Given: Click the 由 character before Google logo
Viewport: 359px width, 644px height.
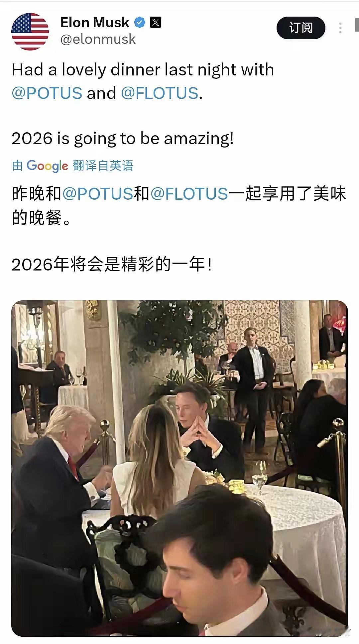Looking at the screenshot, I should tap(17, 165).
